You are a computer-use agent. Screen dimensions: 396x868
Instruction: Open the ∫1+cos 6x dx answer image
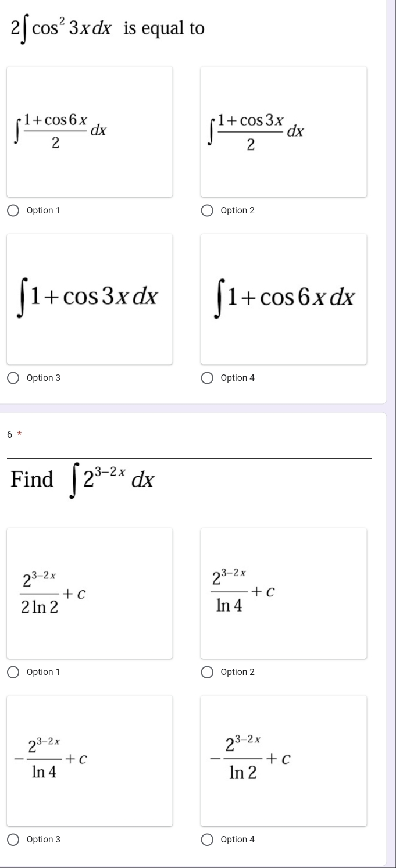point(284,299)
